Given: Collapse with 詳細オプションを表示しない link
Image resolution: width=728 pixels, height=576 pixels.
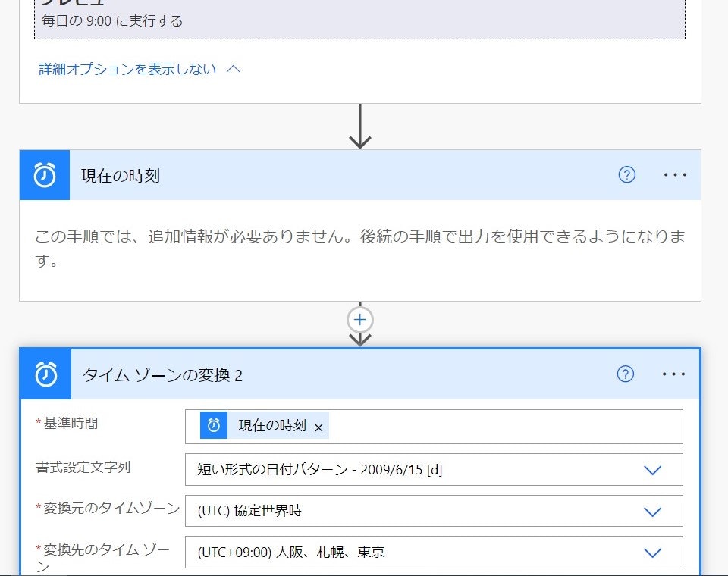Looking at the screenshot, I should point(127,69).
